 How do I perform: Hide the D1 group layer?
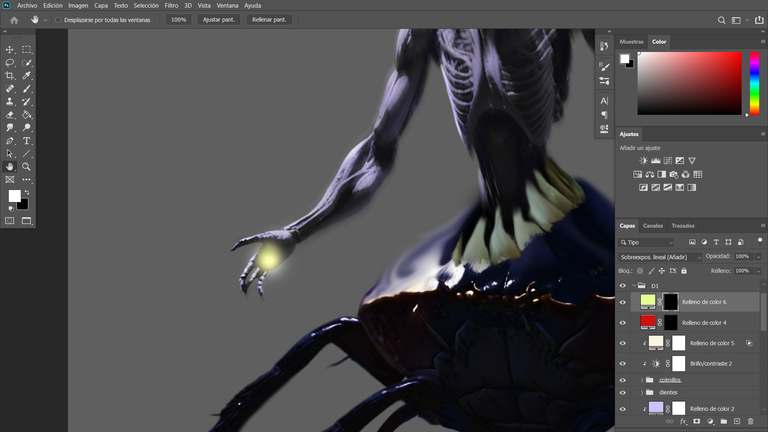[623, 286]
